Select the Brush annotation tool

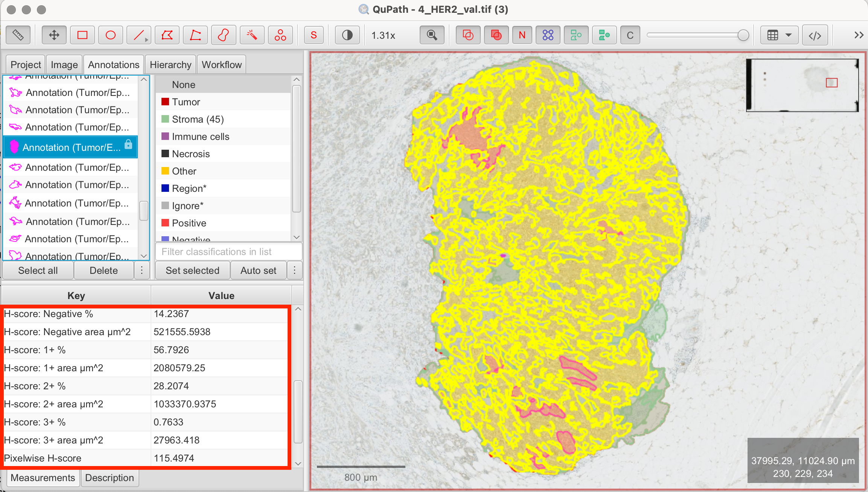point(224,35)
